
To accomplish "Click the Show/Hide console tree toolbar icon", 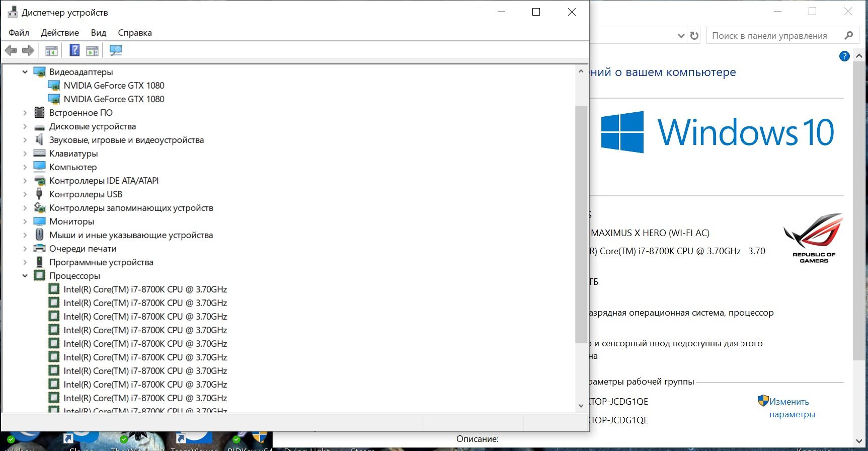I will point(51,50).
